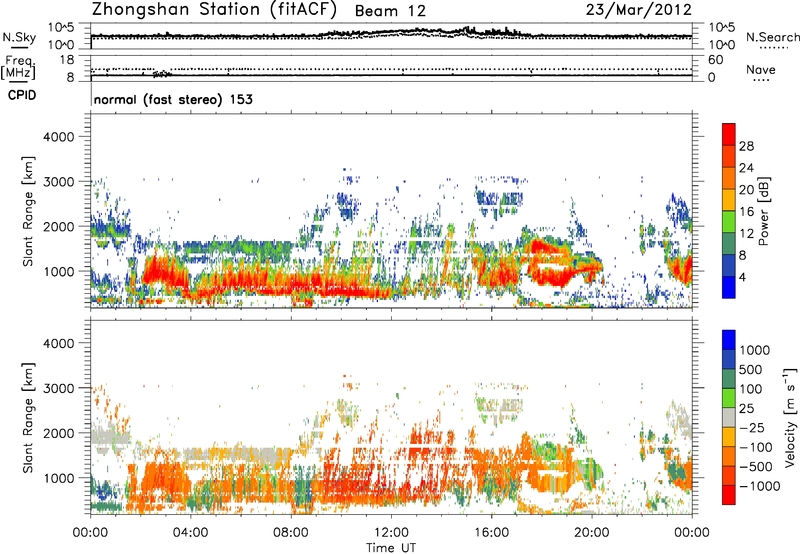Click the 'CPID' label
The width and height of the screenshot is (800, 554).
pos(21,95)
